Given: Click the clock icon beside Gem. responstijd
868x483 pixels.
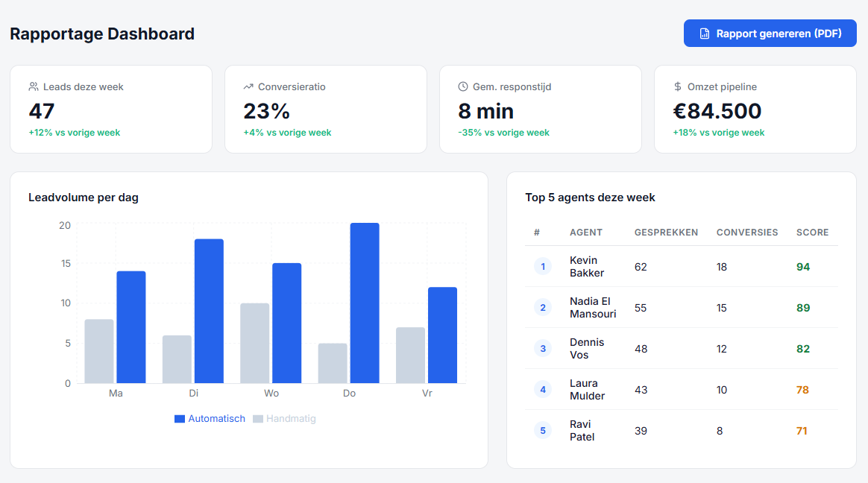Looking at the screenshot, I should (x=462, y=86).
